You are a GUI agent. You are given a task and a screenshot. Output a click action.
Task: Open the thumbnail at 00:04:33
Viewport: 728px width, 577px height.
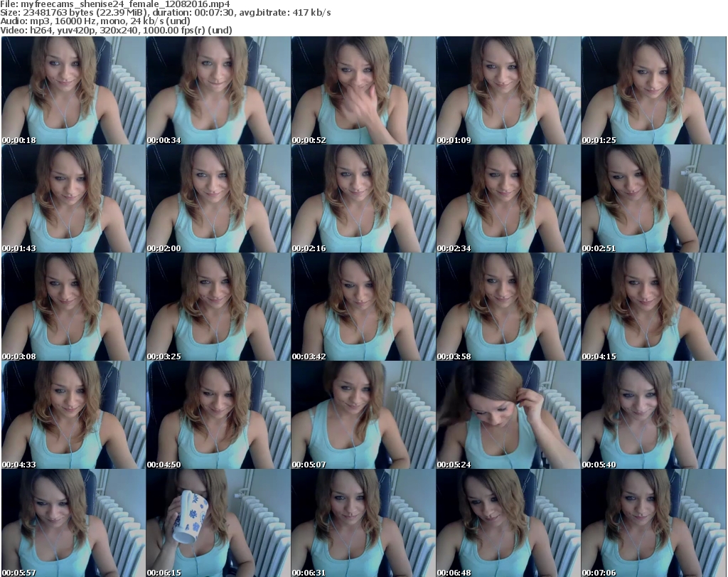pyautogui.click(x=73, y=415)
